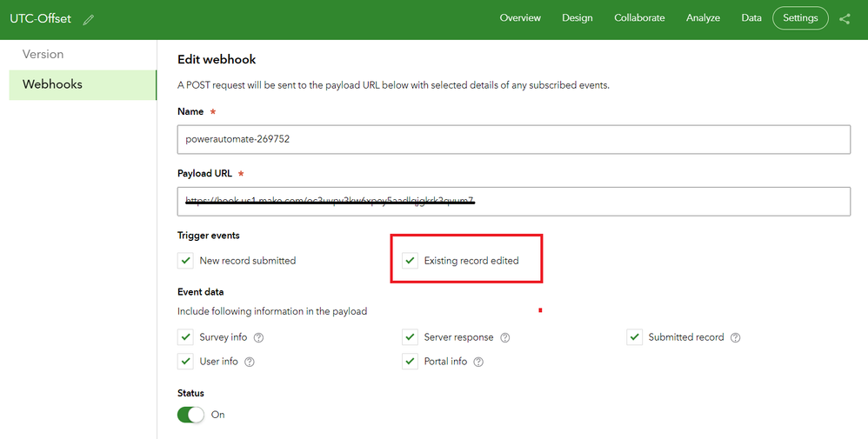Viewport: 868px width, 439px height.
Task: Toggle the Existing record edited checkbox
Action: pos(410,261)
